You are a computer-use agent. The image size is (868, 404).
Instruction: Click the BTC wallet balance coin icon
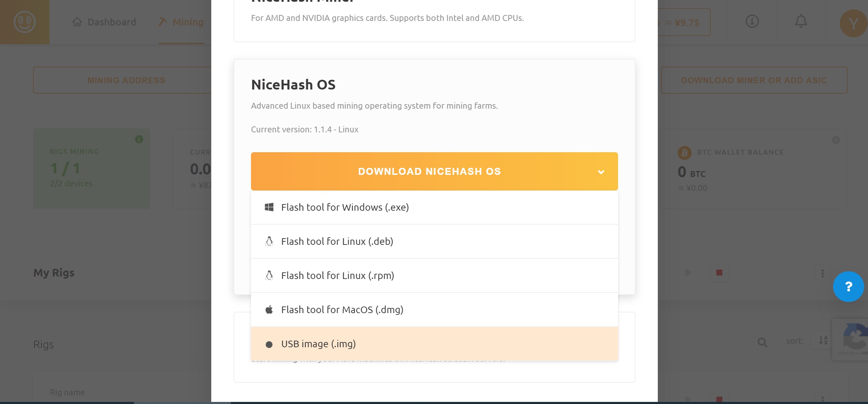click(684, 153)
